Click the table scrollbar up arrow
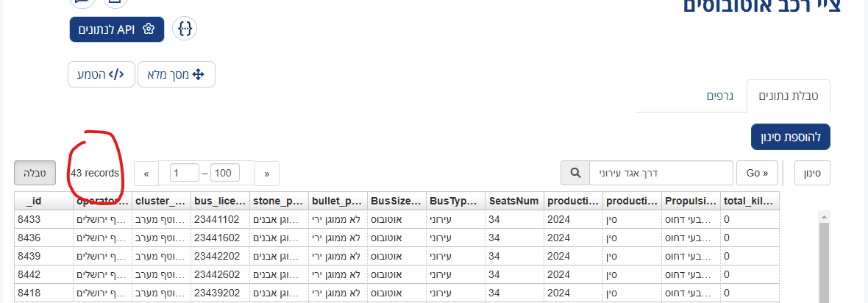The height and width of the screenshot is (303, 868). pos(823,216)
